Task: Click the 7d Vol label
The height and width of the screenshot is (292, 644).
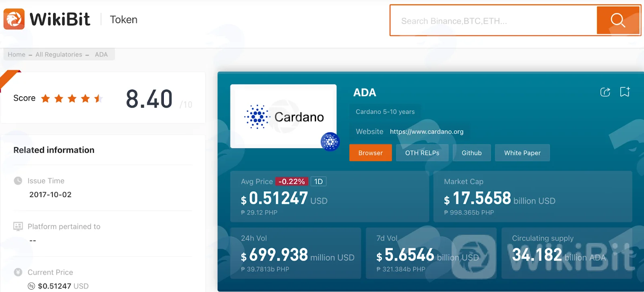Action: click(387, 238)
